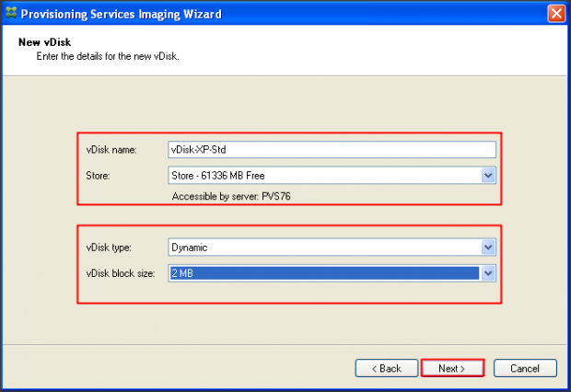Close the Imaging Wizard window
This screenshot has height=392, width=571.
point(556,14)
